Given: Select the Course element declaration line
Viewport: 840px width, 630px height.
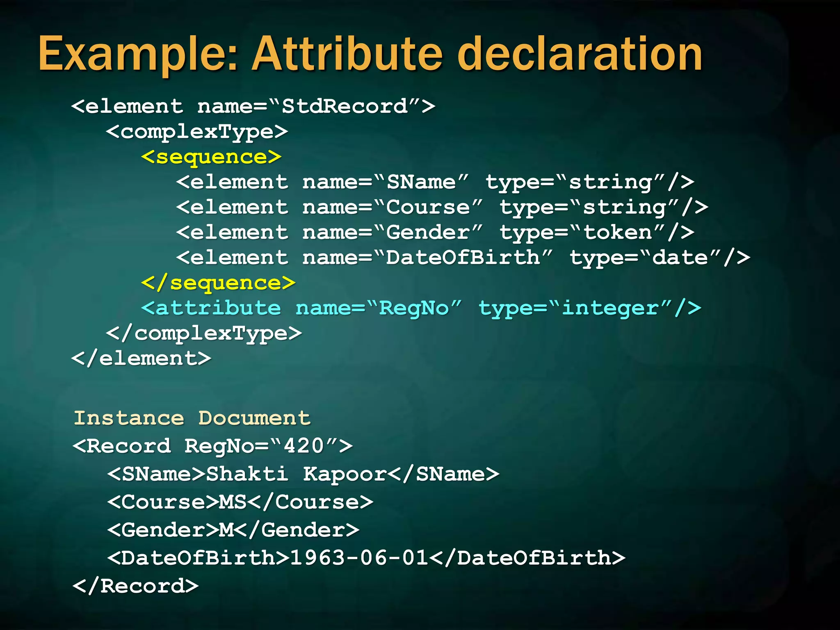Looking at the screenshot, I should 442,208.
